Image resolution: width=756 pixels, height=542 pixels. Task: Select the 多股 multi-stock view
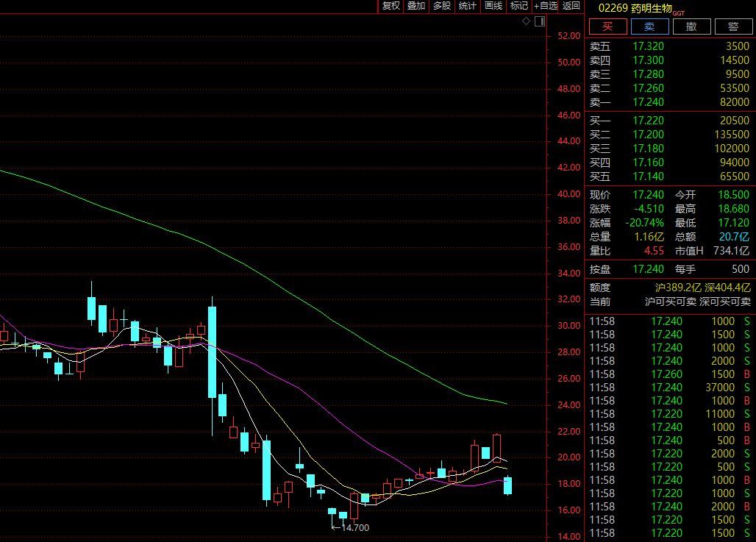tap(441, 6)
